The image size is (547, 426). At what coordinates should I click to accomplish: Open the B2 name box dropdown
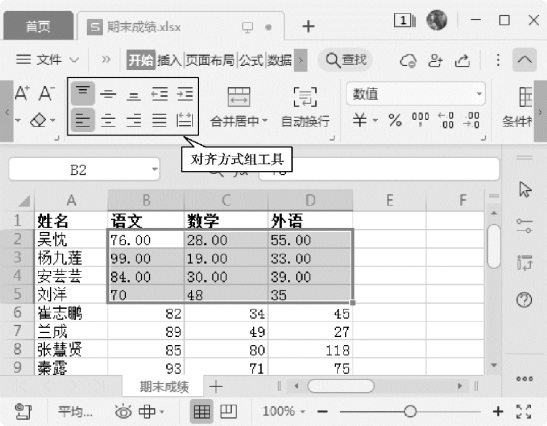(154, 170)
